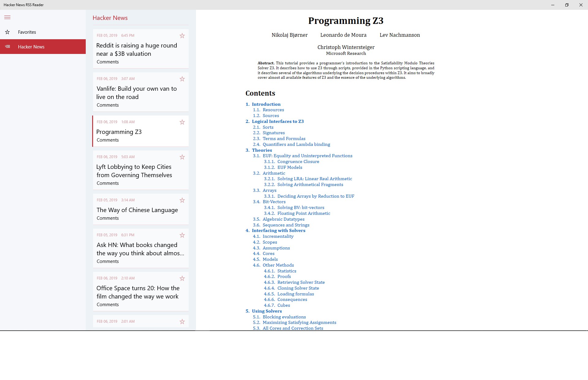The image size is (588, 380).
Task: Favorite The Way of Chinese Language
Action: click(182, 200)
